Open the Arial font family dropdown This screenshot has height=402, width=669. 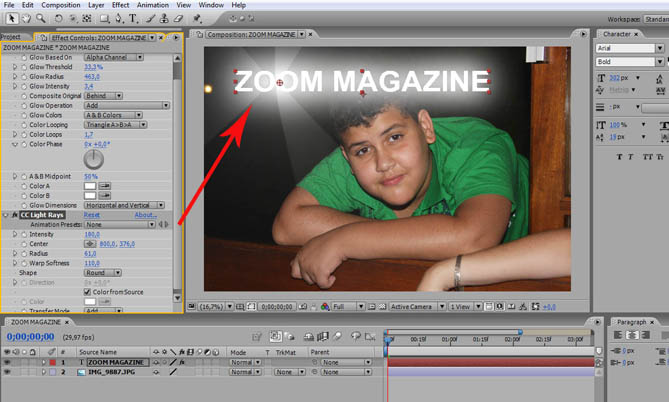coord(627,48)
